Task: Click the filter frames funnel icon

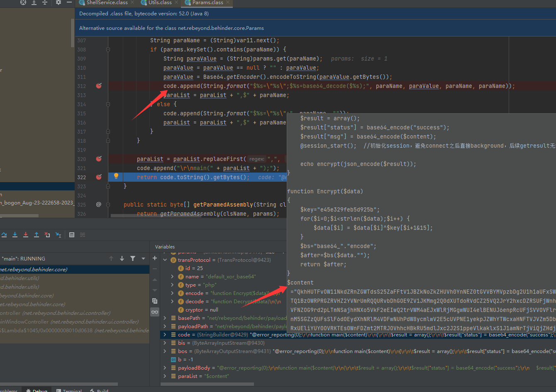Action: click(x=133, y=258)
